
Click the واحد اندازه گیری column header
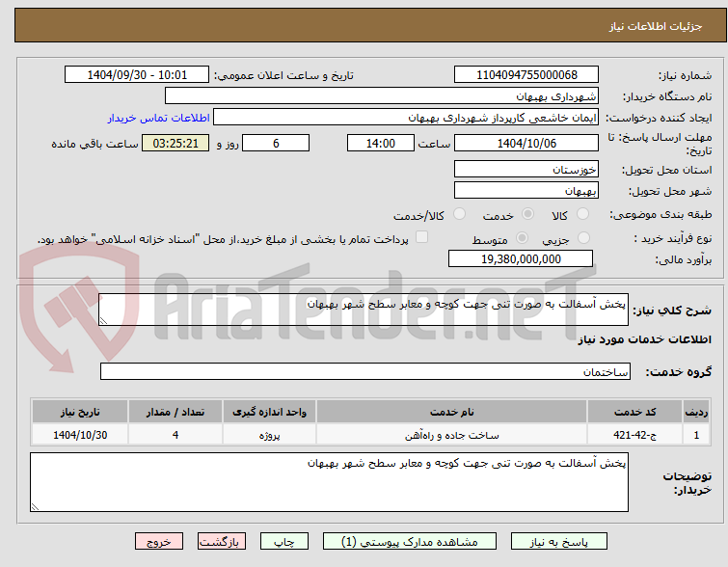[x=269, y=412]
